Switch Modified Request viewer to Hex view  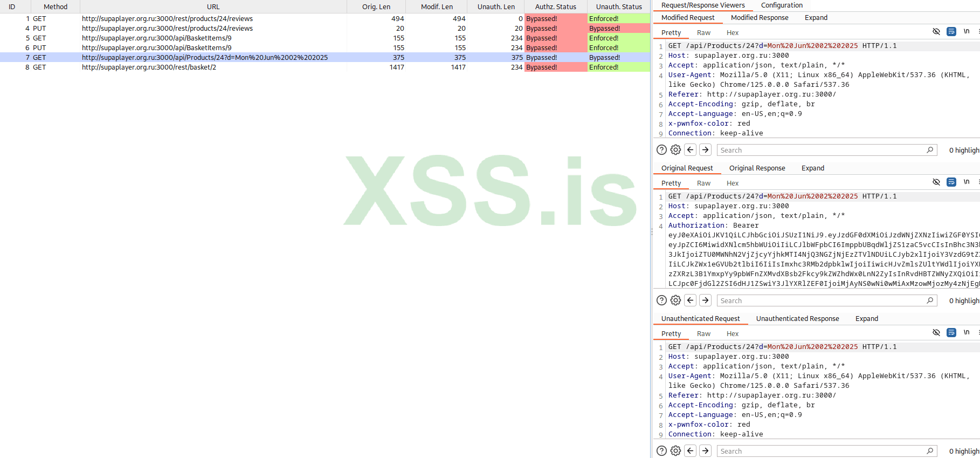pos(733,33)
